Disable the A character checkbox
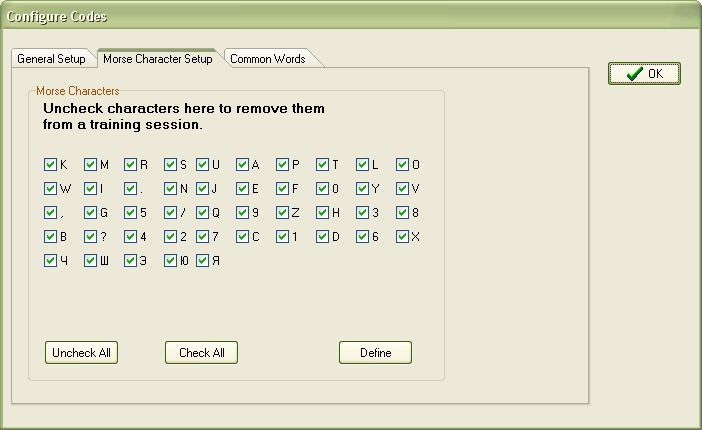This screenshot has width=702, height=430. pos(242,164)
